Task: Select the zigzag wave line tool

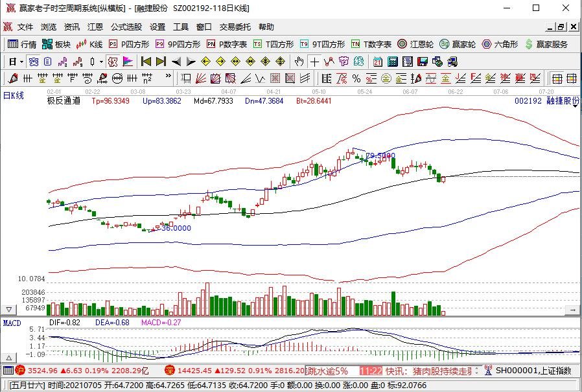Action: point(259,78)
